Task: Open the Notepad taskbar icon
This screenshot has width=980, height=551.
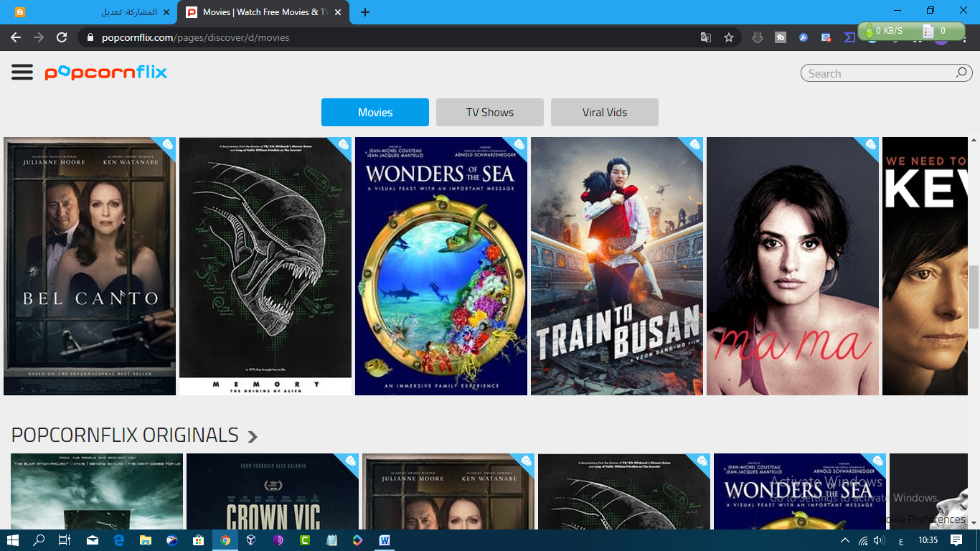Action: click(331, 540)
